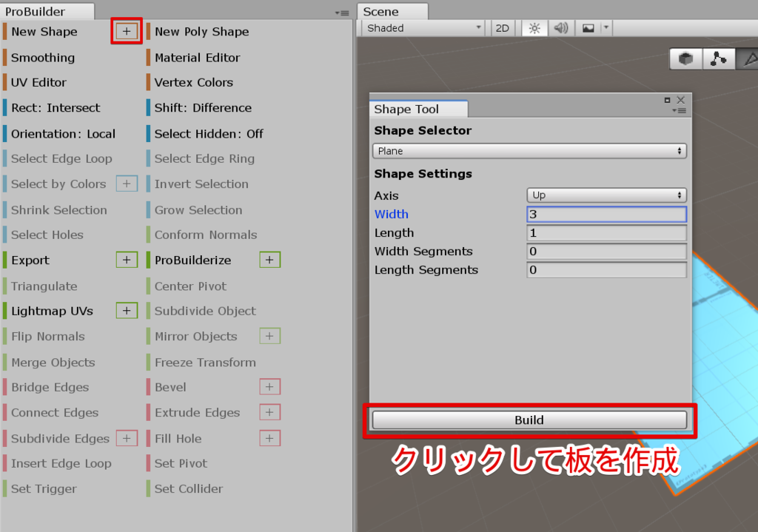Click Subdivide Object
The image size is (758, 532).
pyautogui.click(x=206, y=311)
